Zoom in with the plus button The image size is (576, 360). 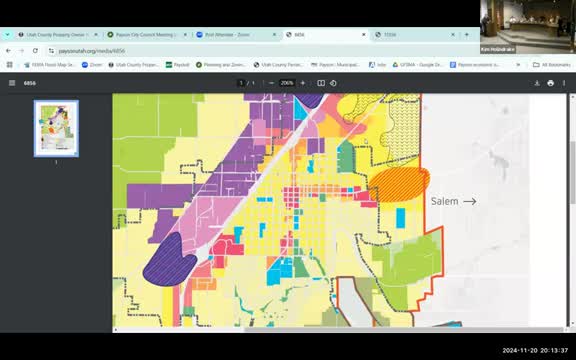point(303,83)
